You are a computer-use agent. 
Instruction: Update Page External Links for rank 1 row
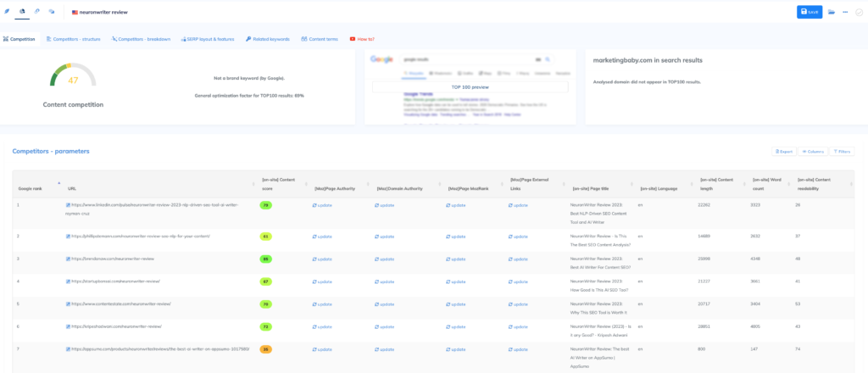[518, 205]
